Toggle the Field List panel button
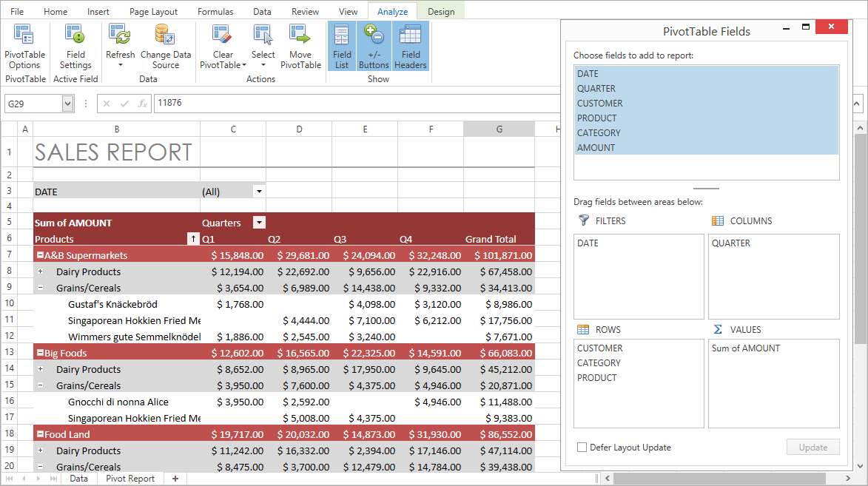Screen dimensions: 868x486 tap(342, 47)
